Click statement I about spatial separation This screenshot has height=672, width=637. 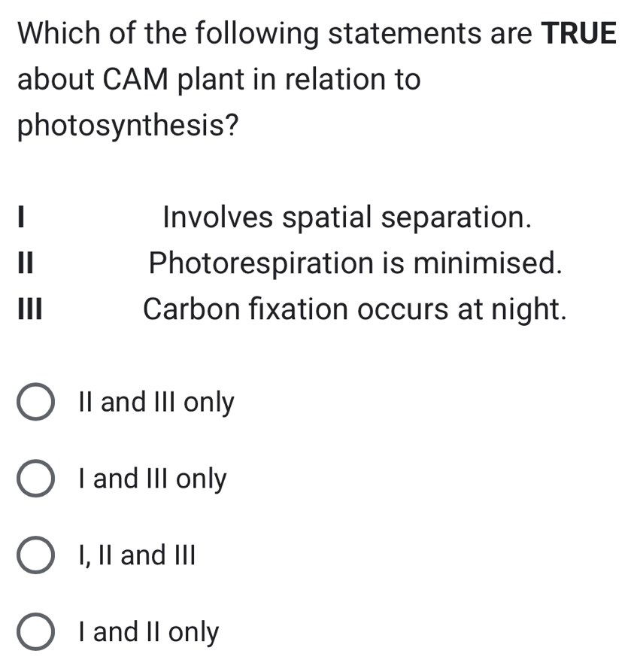tap(347, 218)
